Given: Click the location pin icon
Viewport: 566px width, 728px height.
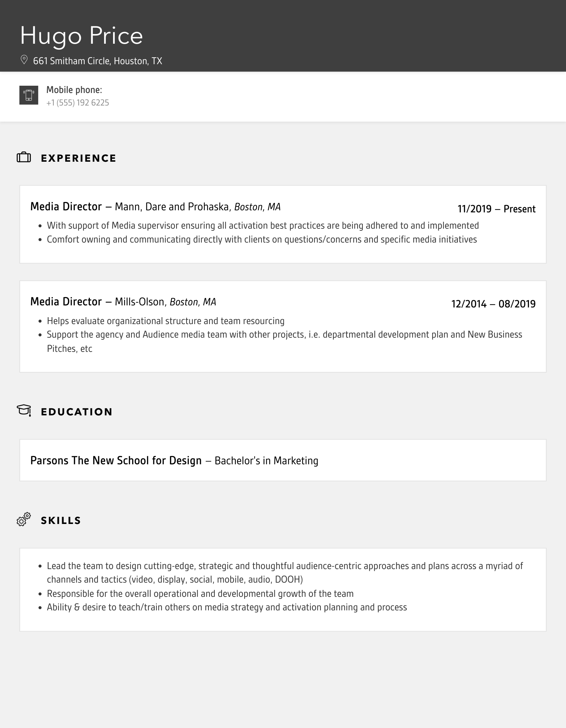Looking at the screenshot, I should pos(24,60).
